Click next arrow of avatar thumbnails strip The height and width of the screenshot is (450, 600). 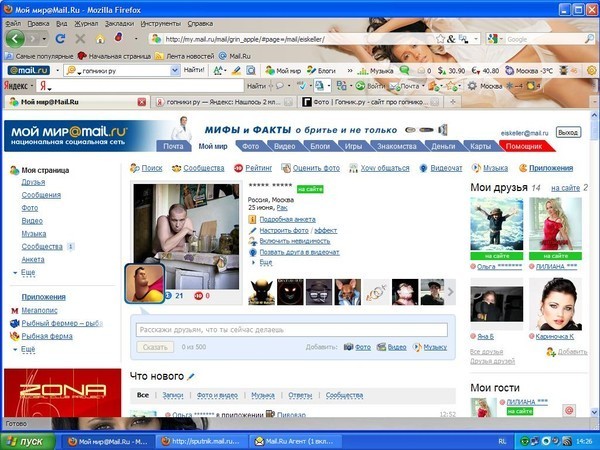click(451, 292)
